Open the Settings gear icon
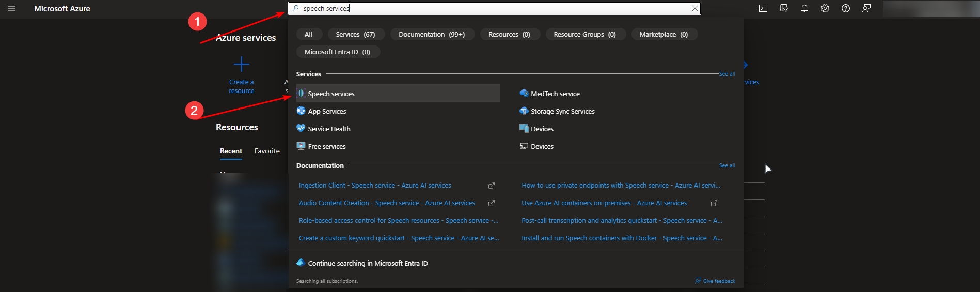 pyautogui.click(x=825, y=8)
